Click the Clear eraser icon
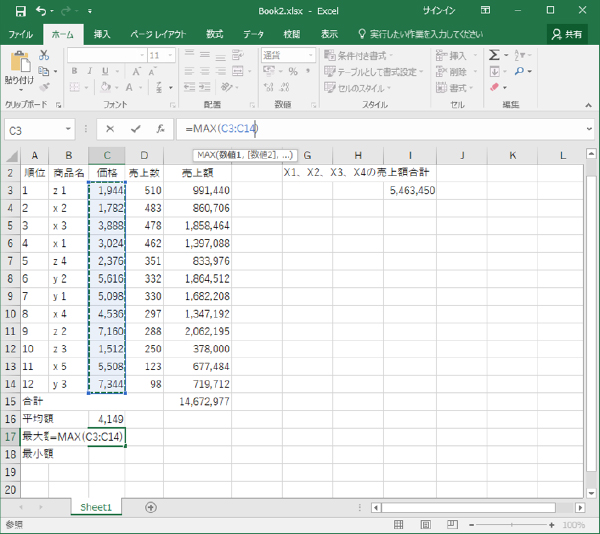 494,87
